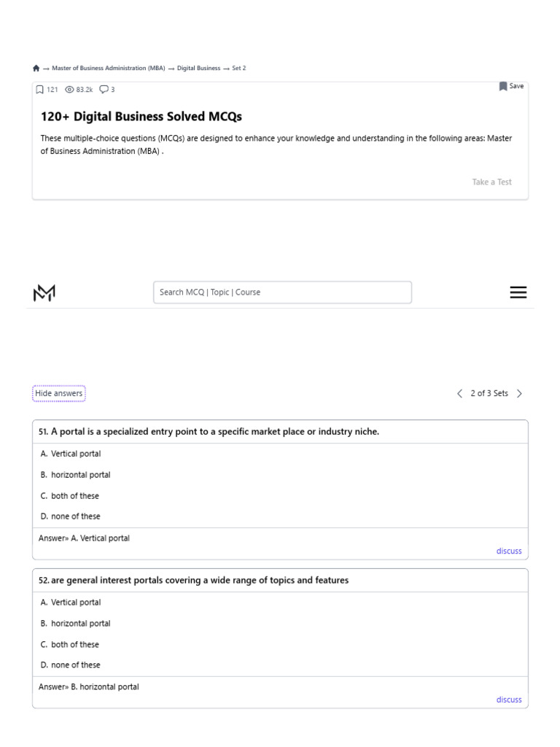Focus the Search MCQ input field

click(282, 293)
